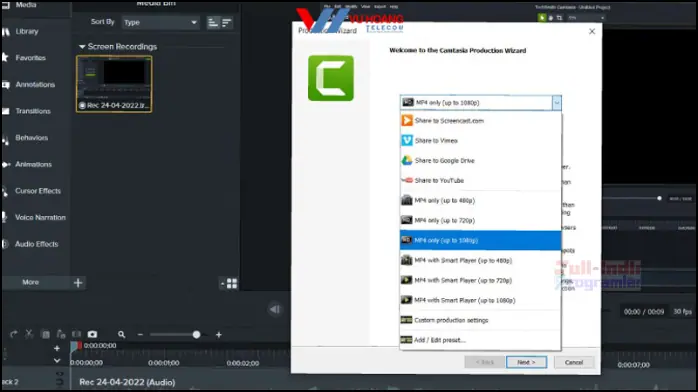
Task: Open Voice Narration panel
Action: (40, 218)
